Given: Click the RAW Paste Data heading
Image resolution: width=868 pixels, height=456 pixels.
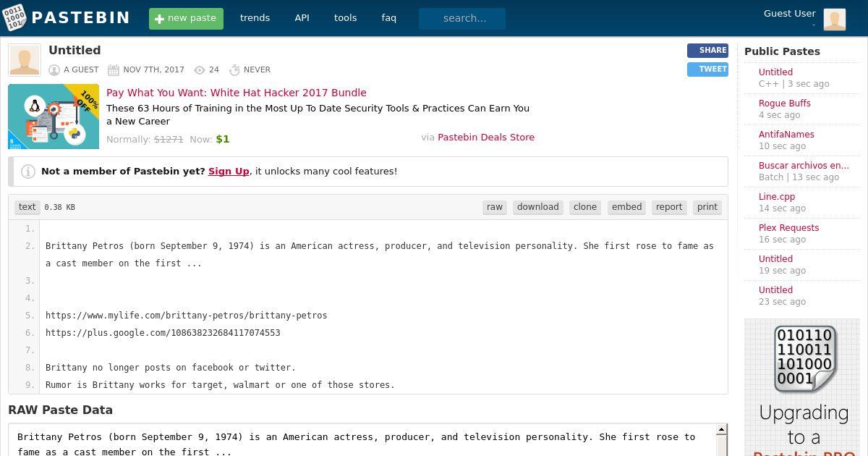Looking at the screenshot, I should tap(60, 410).
